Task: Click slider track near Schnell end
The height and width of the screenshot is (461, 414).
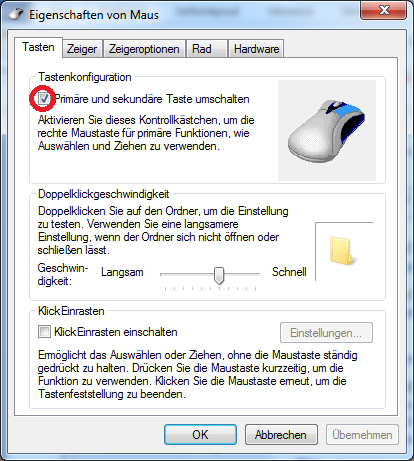Action: 250,274
